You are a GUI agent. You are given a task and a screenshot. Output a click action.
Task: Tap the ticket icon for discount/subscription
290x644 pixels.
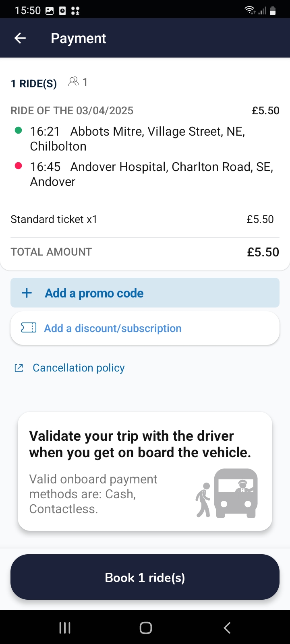29,328
